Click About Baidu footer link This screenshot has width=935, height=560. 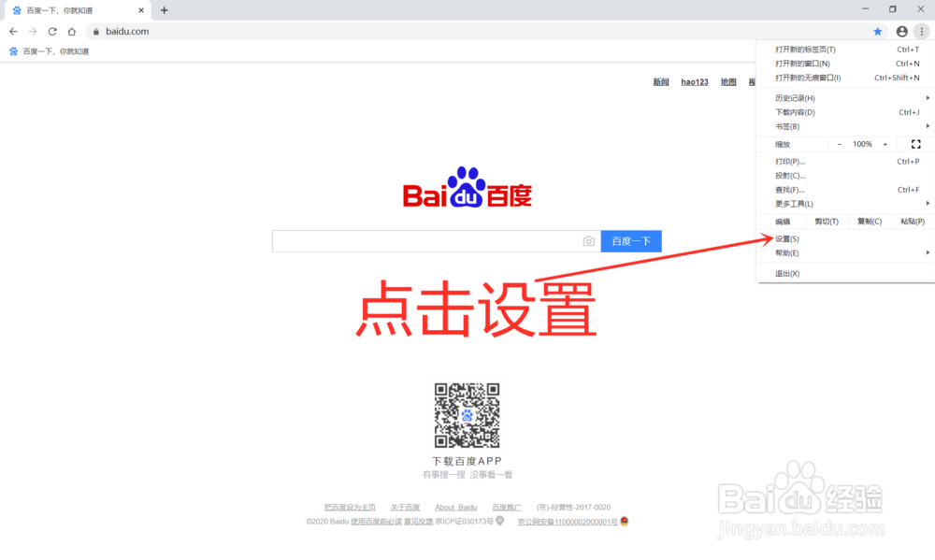[456, 508]
